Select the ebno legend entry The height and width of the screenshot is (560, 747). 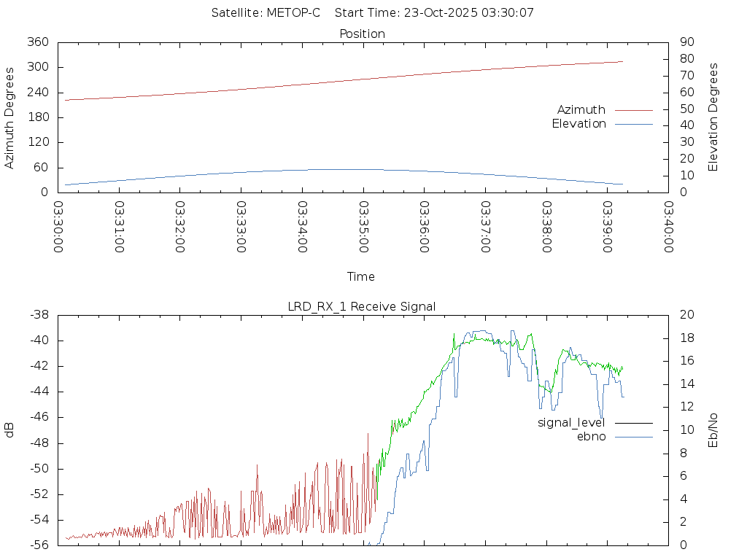point(591,437)
